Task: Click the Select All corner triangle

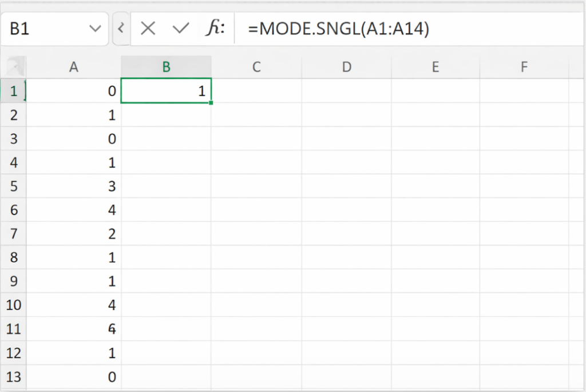Action: pyautogui.click(x=13, y=67)
